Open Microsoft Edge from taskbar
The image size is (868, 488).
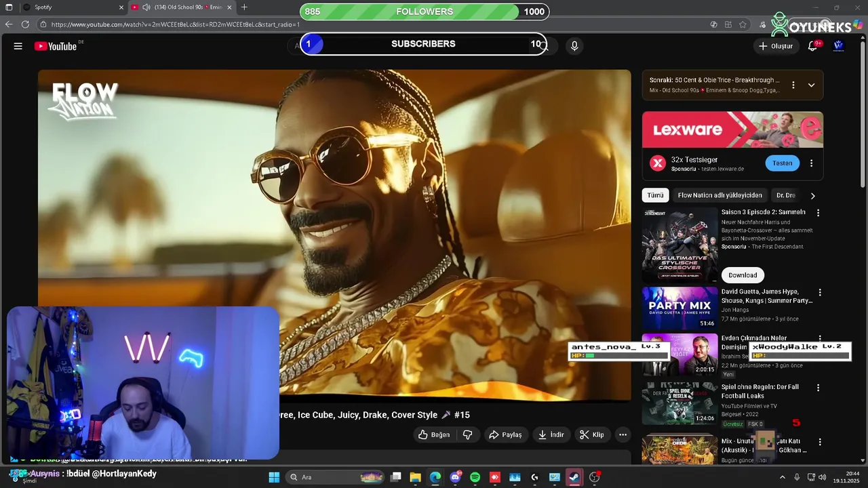435,477
